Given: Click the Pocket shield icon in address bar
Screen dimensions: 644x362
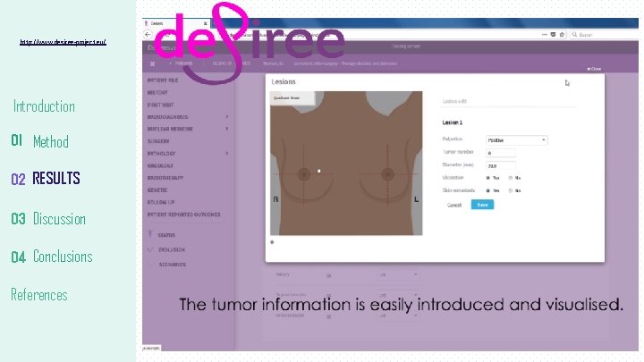Looking at the screenshot, I should 554,35.
